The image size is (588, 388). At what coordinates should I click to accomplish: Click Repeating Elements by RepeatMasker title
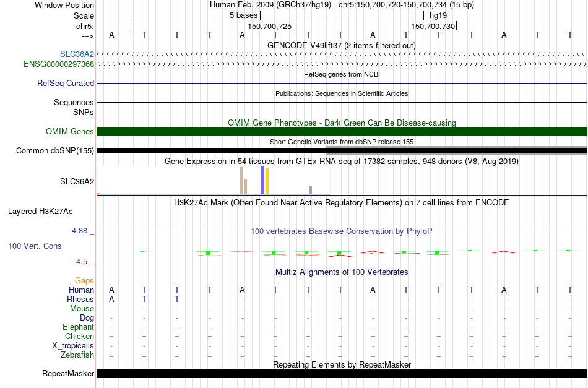(x=342, y=364)
